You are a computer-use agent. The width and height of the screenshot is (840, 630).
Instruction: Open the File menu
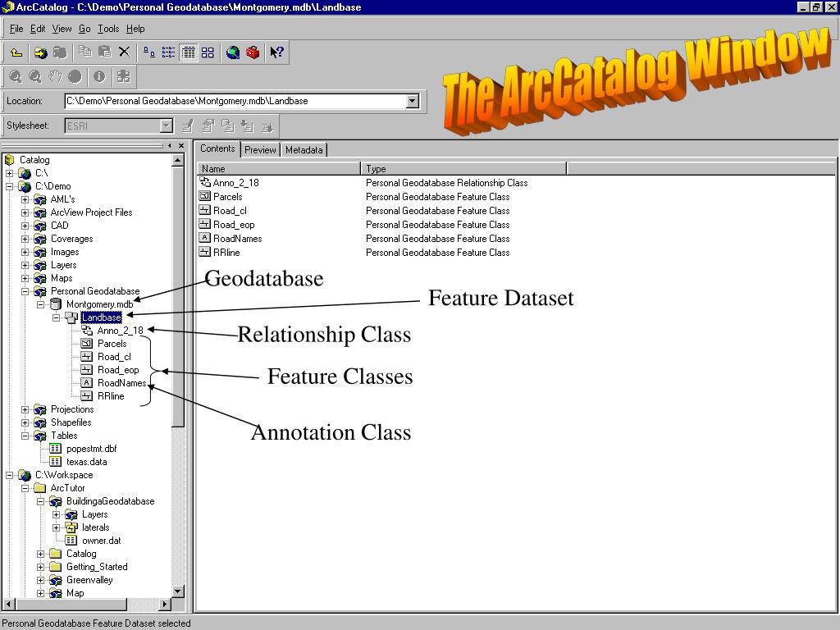coord(16,29)
